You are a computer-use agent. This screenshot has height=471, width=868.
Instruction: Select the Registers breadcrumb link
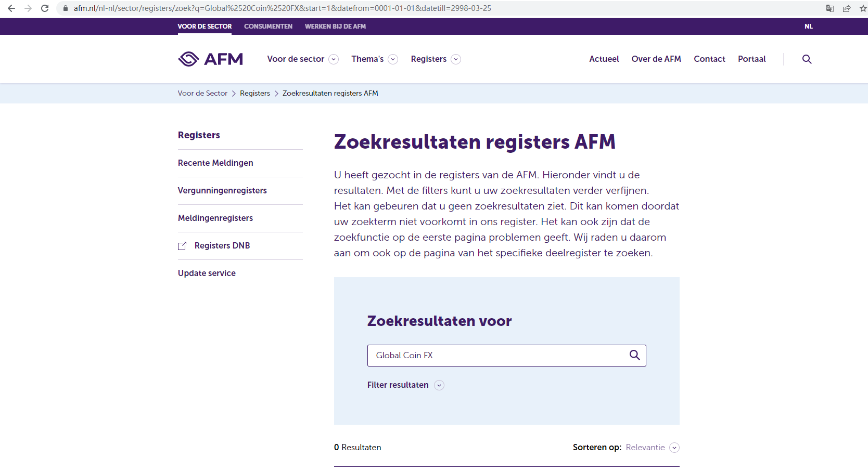[x=254, y=94]
